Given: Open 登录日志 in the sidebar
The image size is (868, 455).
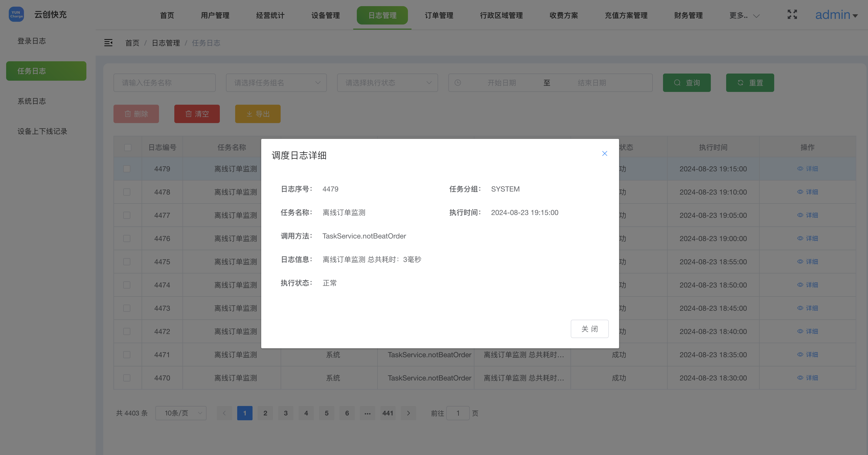Looking at the screenshot, I should (x=32, y=41).
